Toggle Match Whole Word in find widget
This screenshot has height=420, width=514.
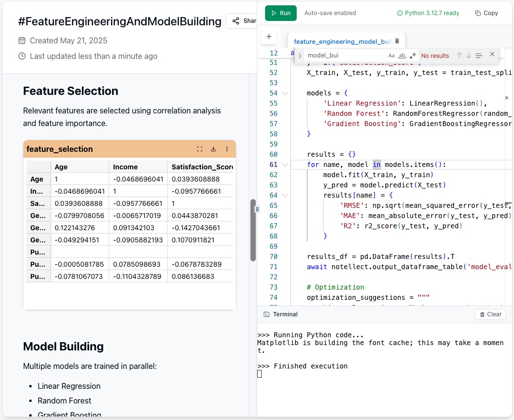(x=402, y=55)
